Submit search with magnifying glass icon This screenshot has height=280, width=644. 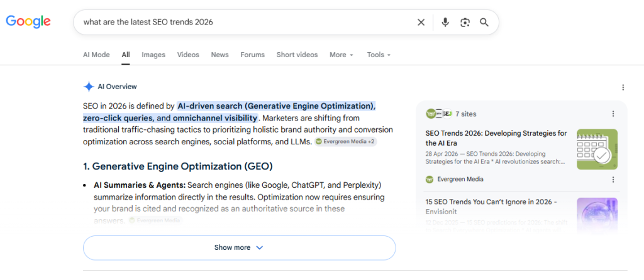click(484, 23)
